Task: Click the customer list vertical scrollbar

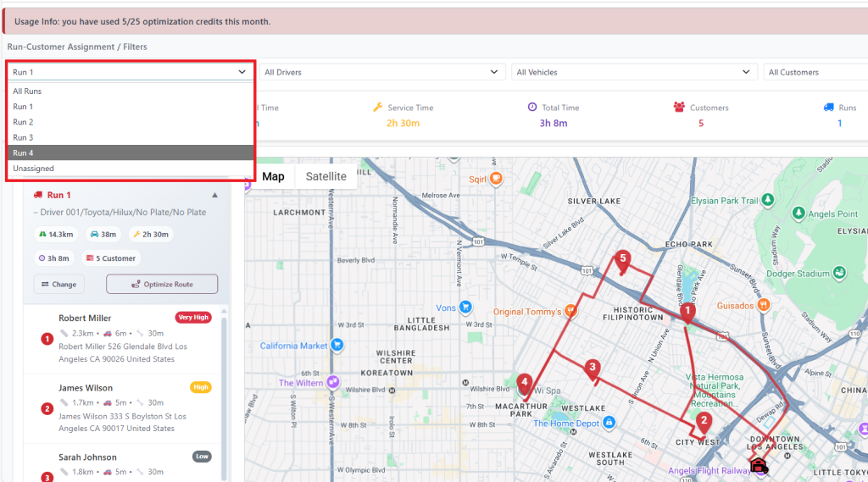Action: (225, 390)
